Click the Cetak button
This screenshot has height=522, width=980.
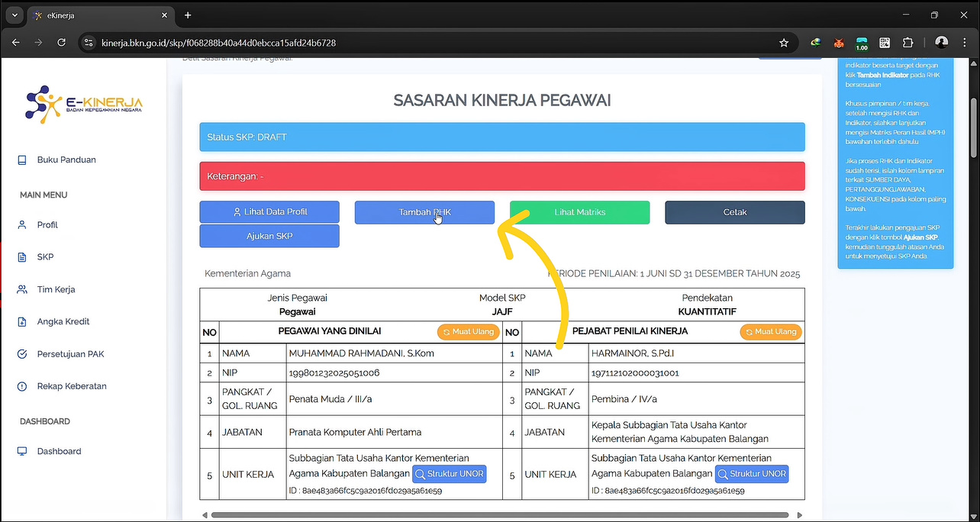(734, 212)
